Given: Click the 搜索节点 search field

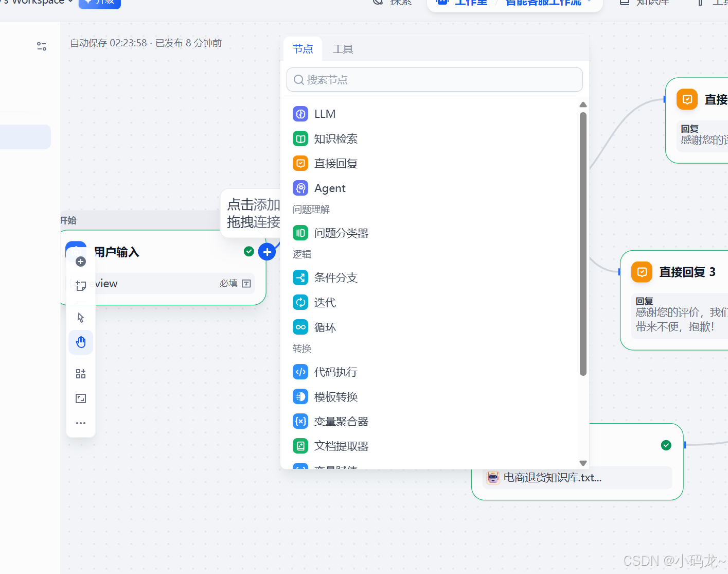Looking at the screenshot, I should tap(435, 80).
